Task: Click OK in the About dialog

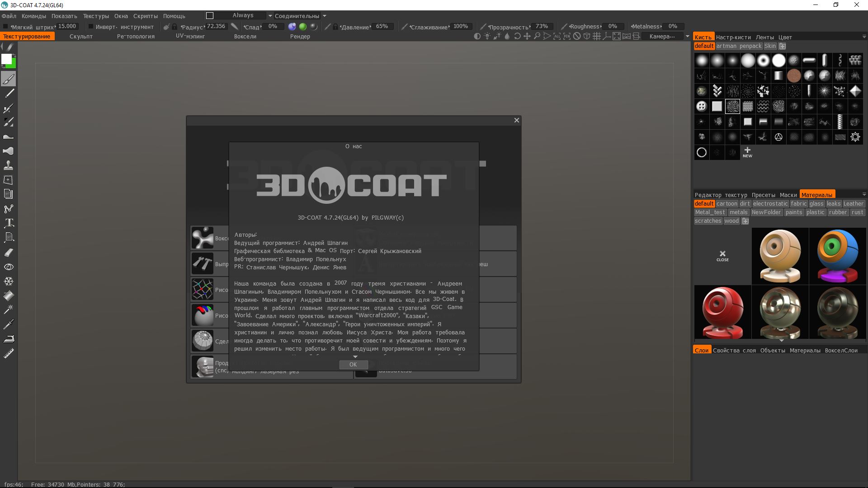Action: click(353, 365)
